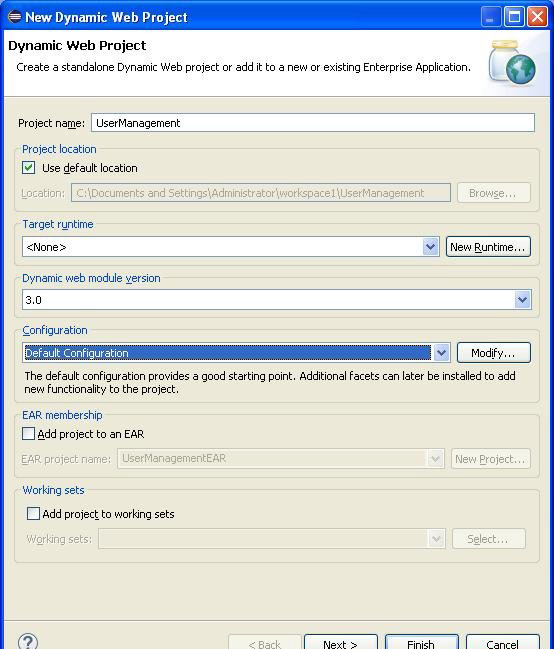This screenshot has width=554, height=649.
Task: Minimize the New Dynamic Web Project window
Action: pos(491,17)
